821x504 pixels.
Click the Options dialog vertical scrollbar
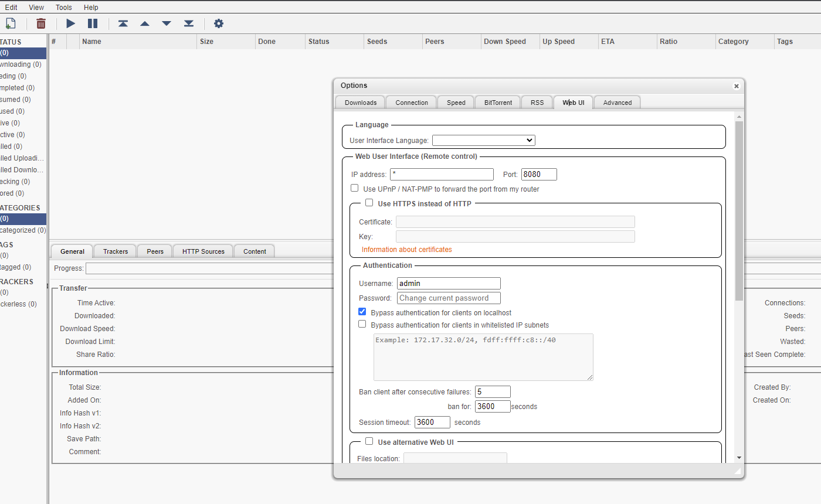739,211
